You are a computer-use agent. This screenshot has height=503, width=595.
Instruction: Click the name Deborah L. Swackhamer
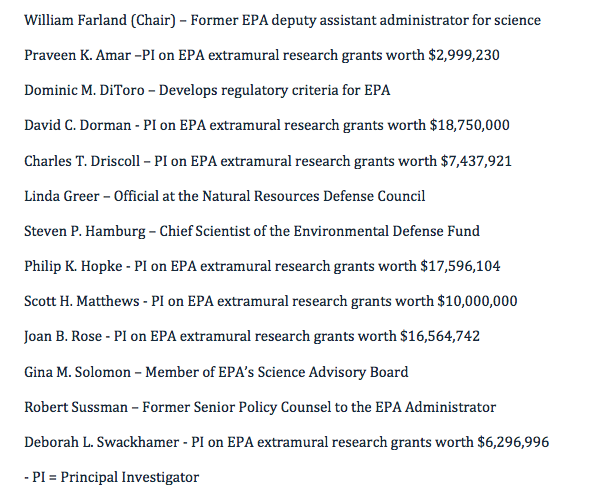click(102, 442)
